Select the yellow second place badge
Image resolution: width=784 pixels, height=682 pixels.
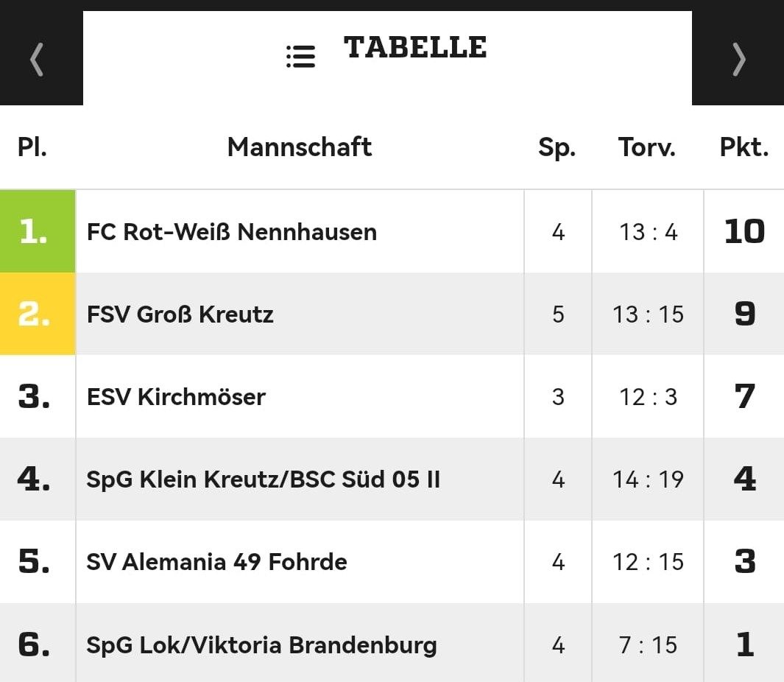pos(38,314)
